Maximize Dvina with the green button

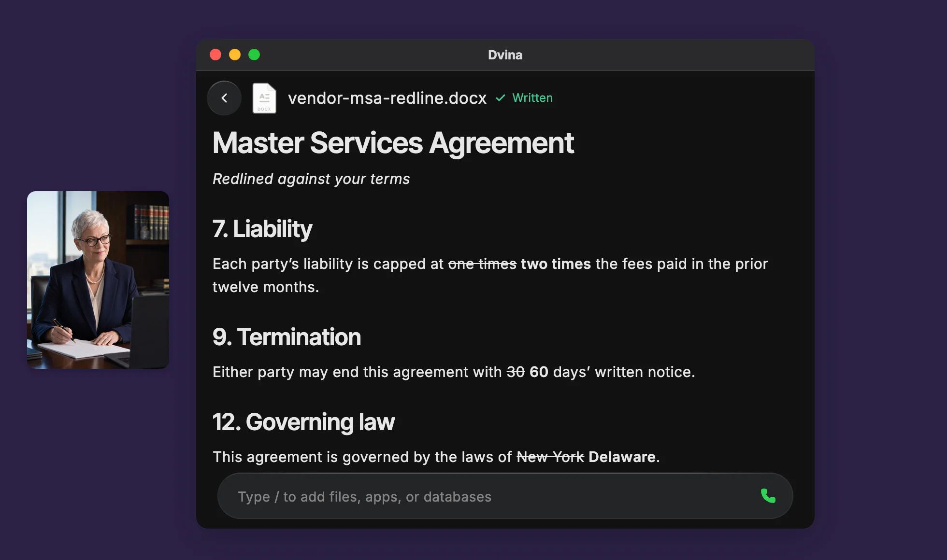pos(254,55)
